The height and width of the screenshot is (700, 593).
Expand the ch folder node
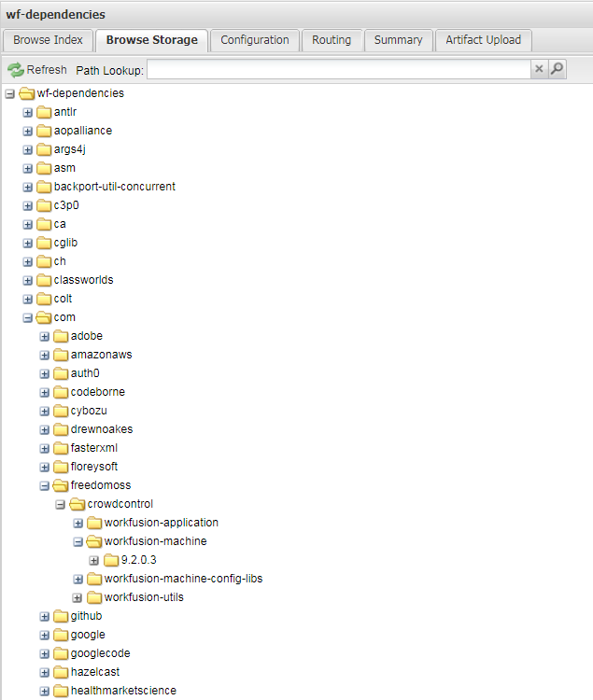(28, 262)
